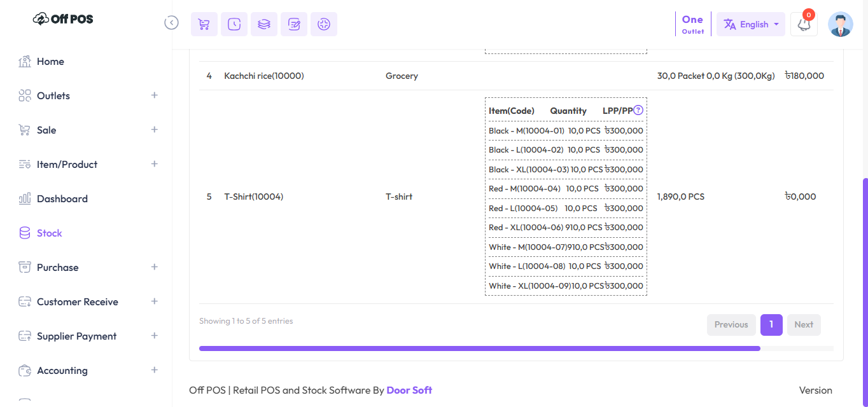Image resolution: width=868 pixels, height=407 pixels.
Task: Click the notepad edit icon in top toolbar
Action: click(x=293, y=24)
